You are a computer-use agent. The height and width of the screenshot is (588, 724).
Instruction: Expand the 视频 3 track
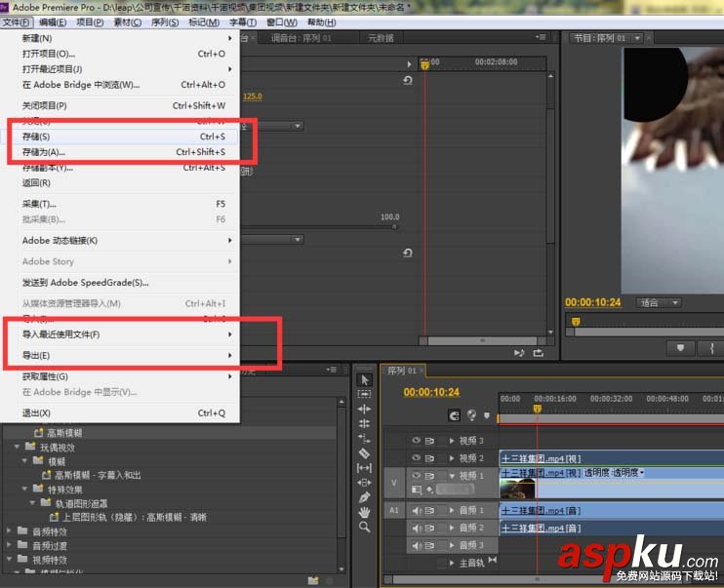452,441
